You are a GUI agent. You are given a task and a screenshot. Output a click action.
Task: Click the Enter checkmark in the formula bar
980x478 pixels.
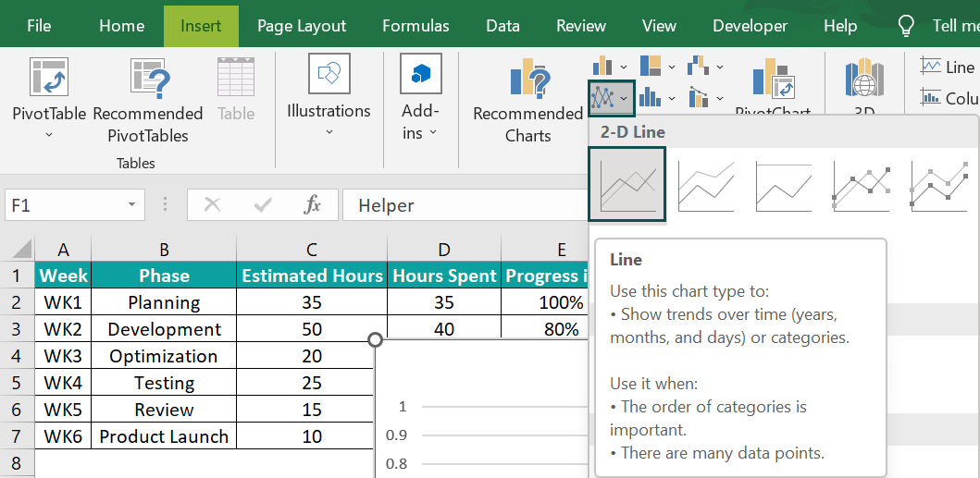tap(263, 205)
